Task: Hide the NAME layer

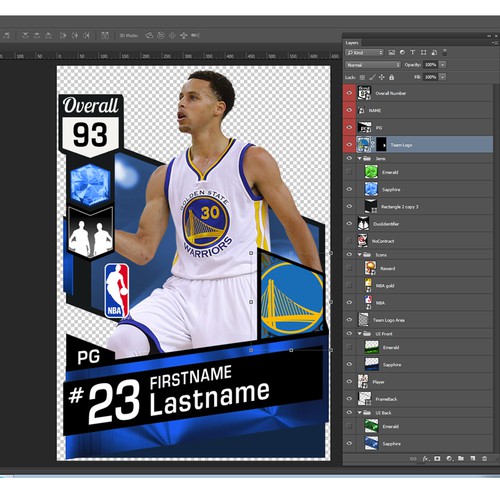Action: (349, 110)
